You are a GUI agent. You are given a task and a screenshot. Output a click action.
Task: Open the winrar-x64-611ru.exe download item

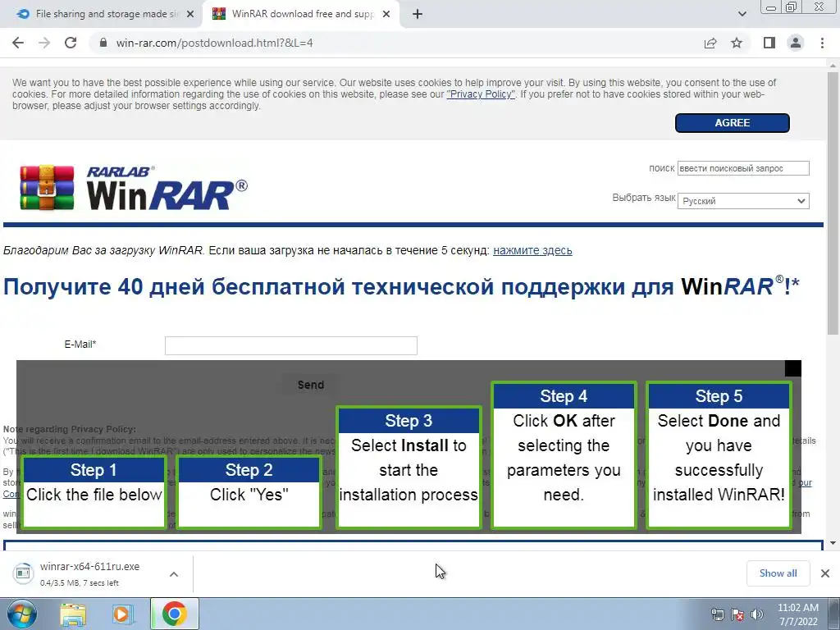89,573
